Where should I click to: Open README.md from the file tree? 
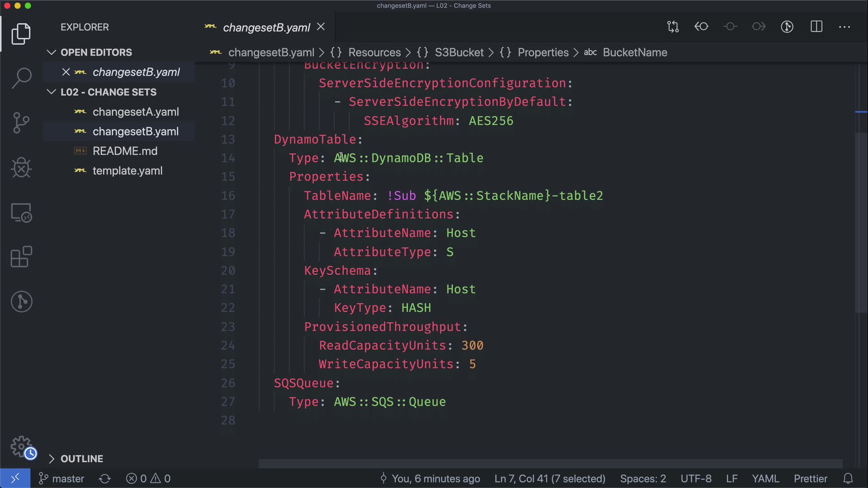tap(125, 151)
